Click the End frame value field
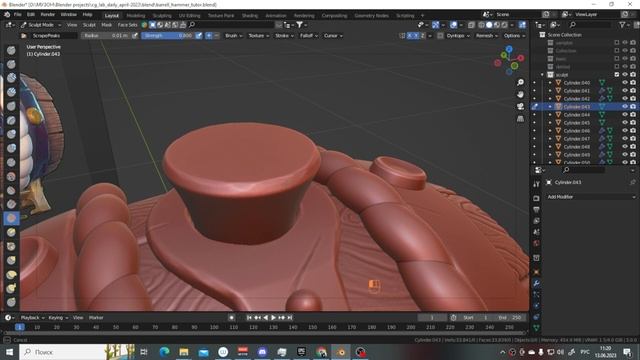This screenshot has width=640, height=360. pyautogui.click(x=509, y=318)
